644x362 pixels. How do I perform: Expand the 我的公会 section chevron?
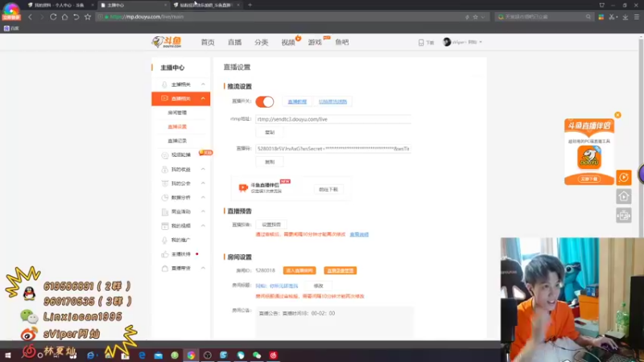pyautogui.click(x=203, y=183)
